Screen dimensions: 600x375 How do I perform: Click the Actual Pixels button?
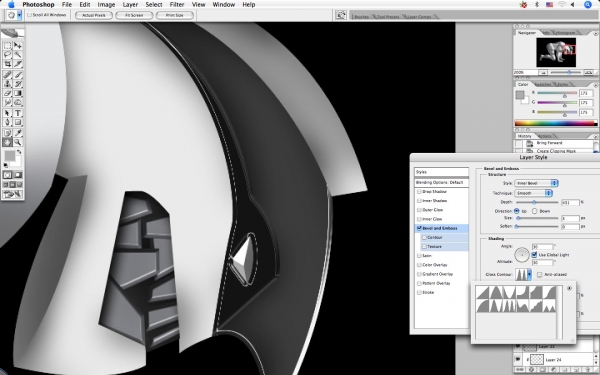tap(94, 15)
